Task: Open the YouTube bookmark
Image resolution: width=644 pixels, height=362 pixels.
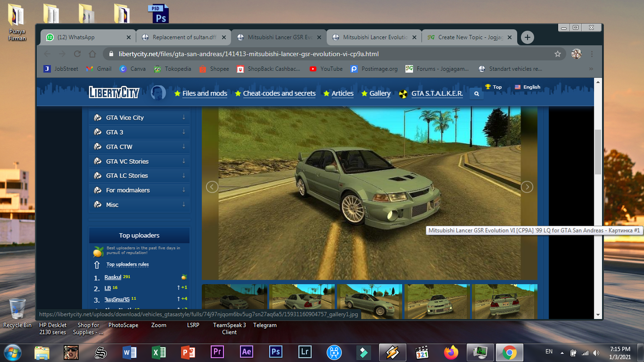Action: [326, 69]
